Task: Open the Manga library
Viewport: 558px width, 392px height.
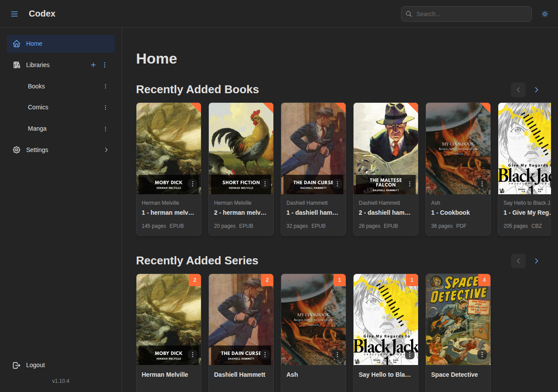Action: (37, 128)
